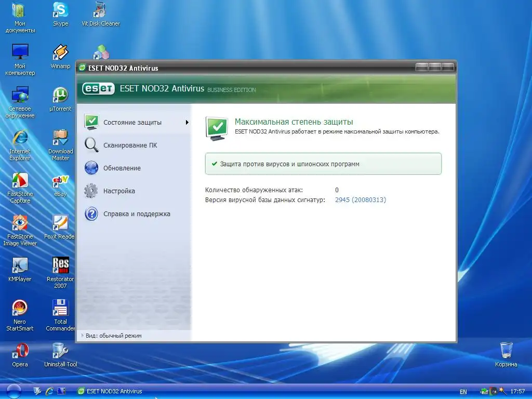Open Vit Disk Cleaner desktop icon
The image size is (532, 399).
[101, 14]
